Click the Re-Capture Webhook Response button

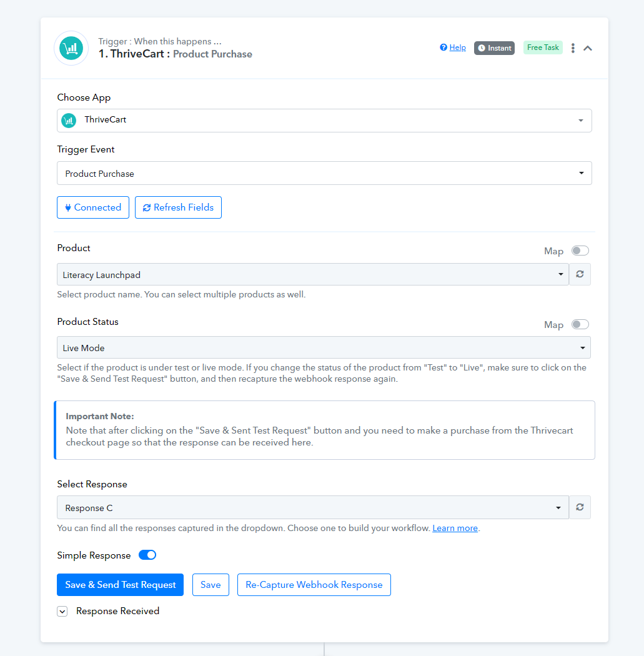coord(314,585)
